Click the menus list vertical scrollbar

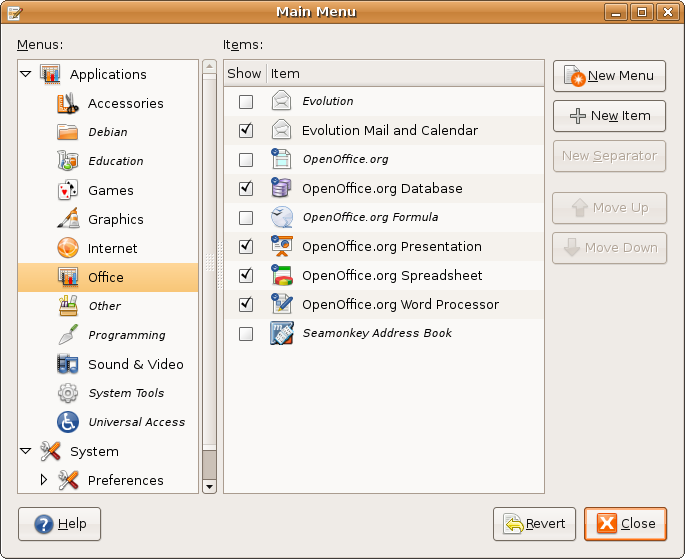coord(209,270)
